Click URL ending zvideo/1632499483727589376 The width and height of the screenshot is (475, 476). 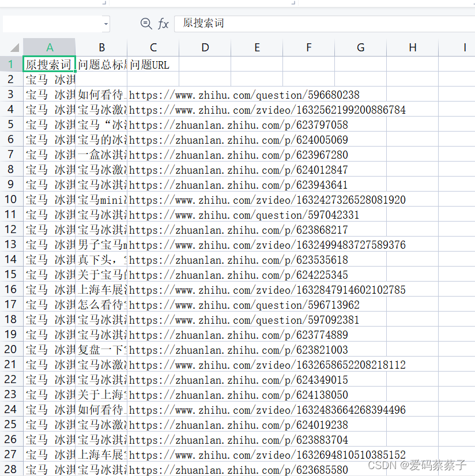pyautogui.click(x=267, y=245)
